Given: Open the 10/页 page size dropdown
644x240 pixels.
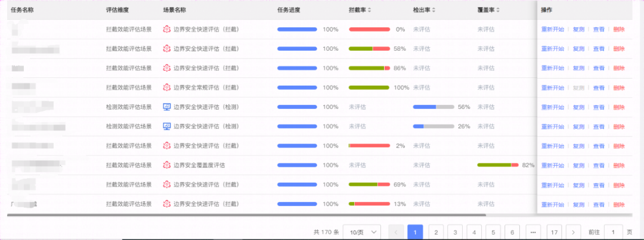Looking at the screenshot, I should (x=363, y=232).
